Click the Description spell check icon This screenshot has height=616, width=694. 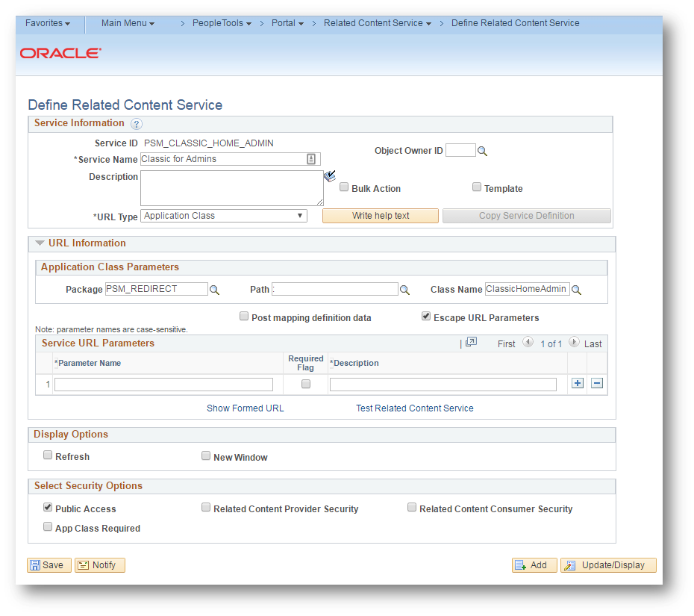[330, 176]
